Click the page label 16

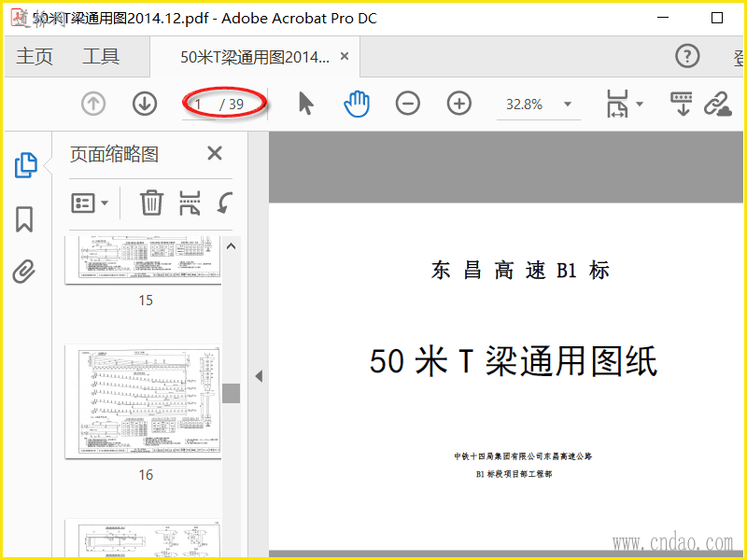(146, 474)
